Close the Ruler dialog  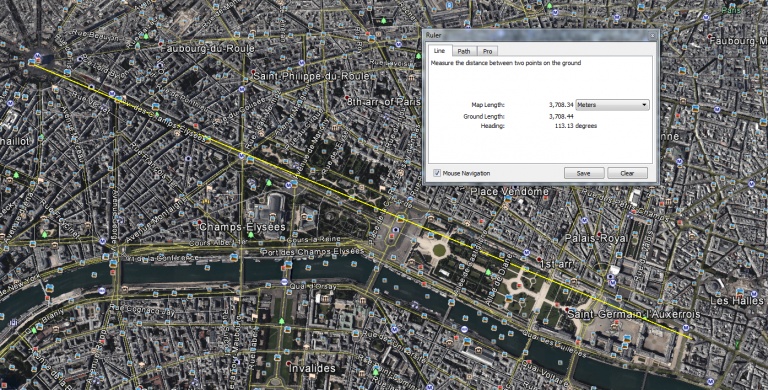point(652,35)
